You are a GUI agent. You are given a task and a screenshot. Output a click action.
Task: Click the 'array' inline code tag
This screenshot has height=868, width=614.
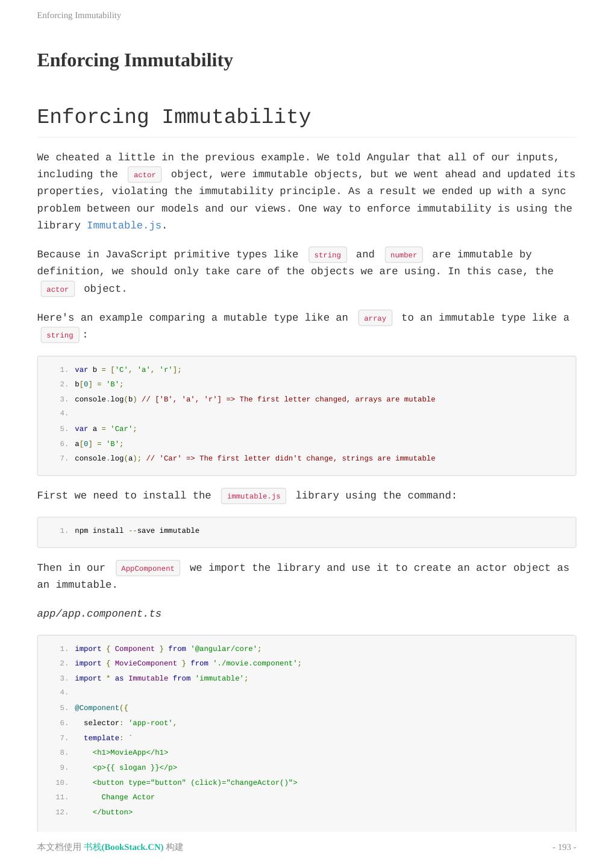tap(375, 318)
